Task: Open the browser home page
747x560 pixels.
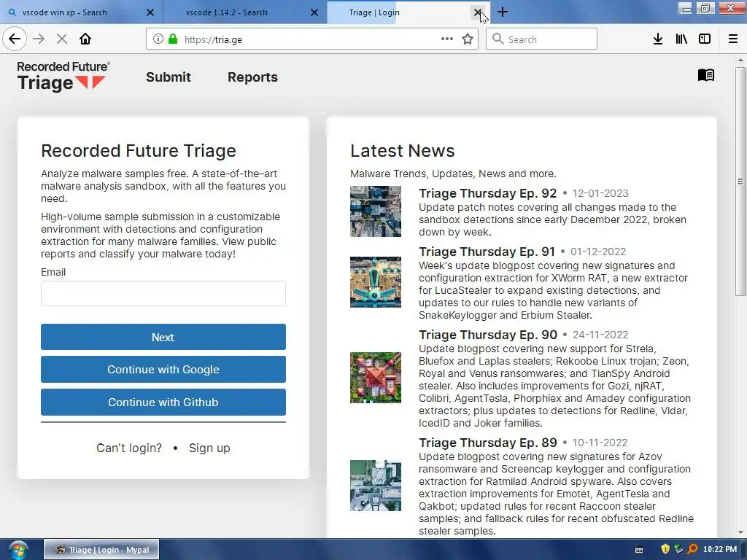Action: click(85, 39)
